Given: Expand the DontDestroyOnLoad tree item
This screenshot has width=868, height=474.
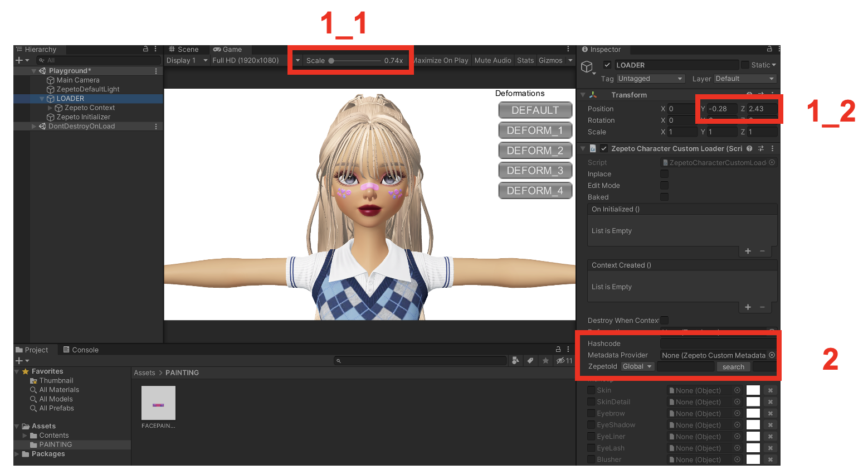Looking at the screenshot, I should [34, 127].
